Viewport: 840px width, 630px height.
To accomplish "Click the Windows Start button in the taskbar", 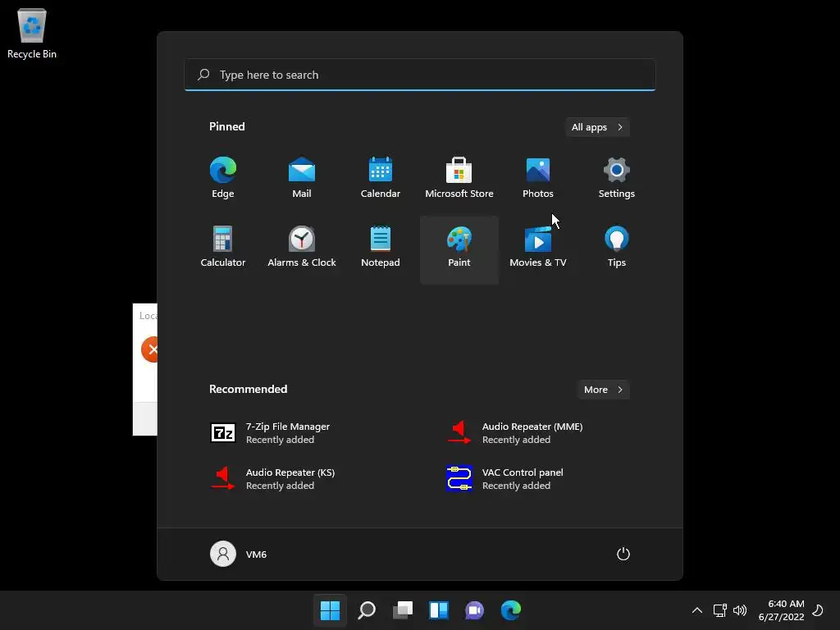I will point(330,610).
